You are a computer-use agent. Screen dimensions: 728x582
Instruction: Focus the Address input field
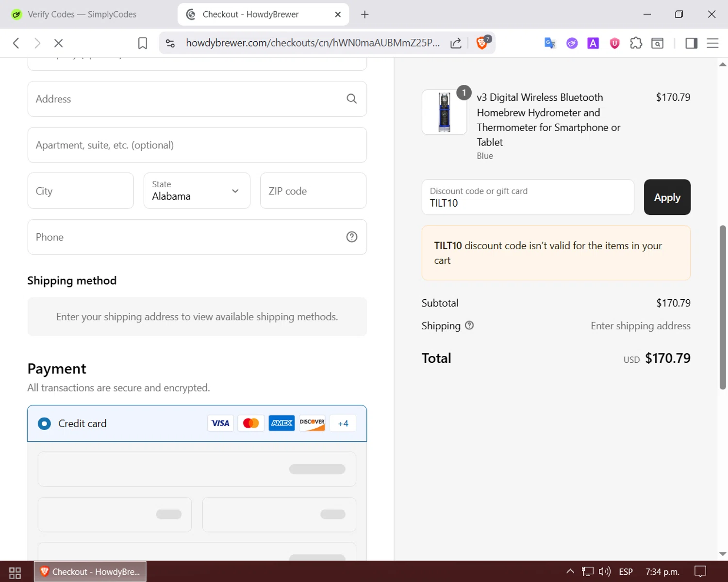(197, 99)
